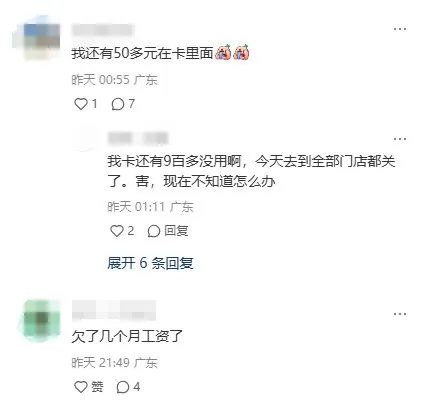Expand 展开 6 条回复

(x=150, y=263)
